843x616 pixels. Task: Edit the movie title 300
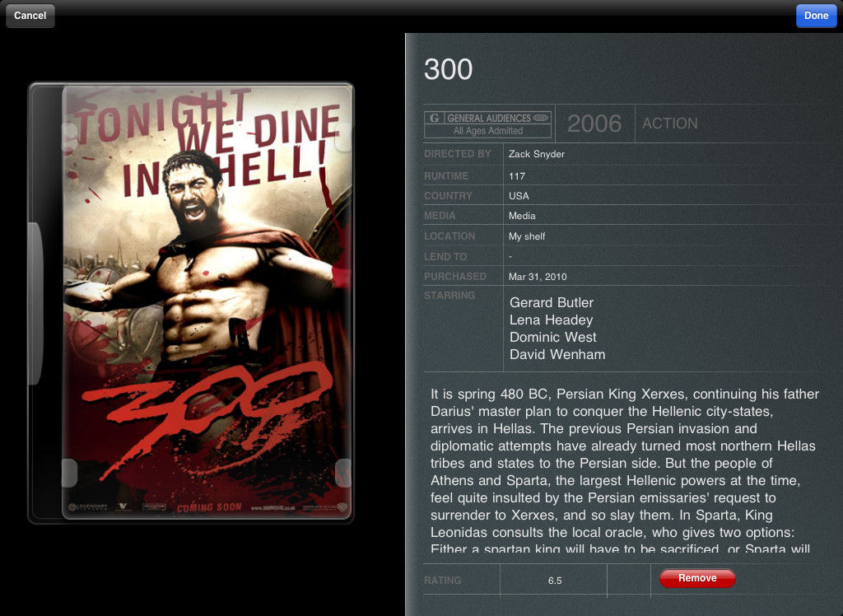[x=449, y=69]
